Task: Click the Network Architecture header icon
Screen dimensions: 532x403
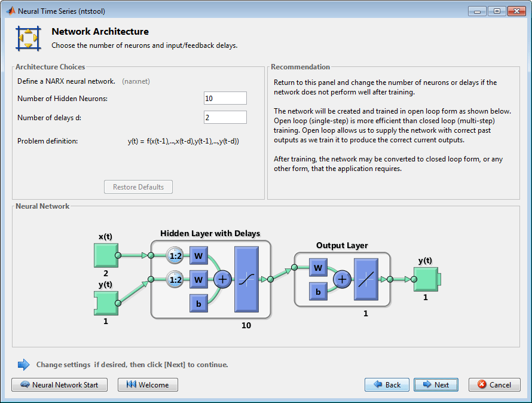Action: tap(29, 39)
